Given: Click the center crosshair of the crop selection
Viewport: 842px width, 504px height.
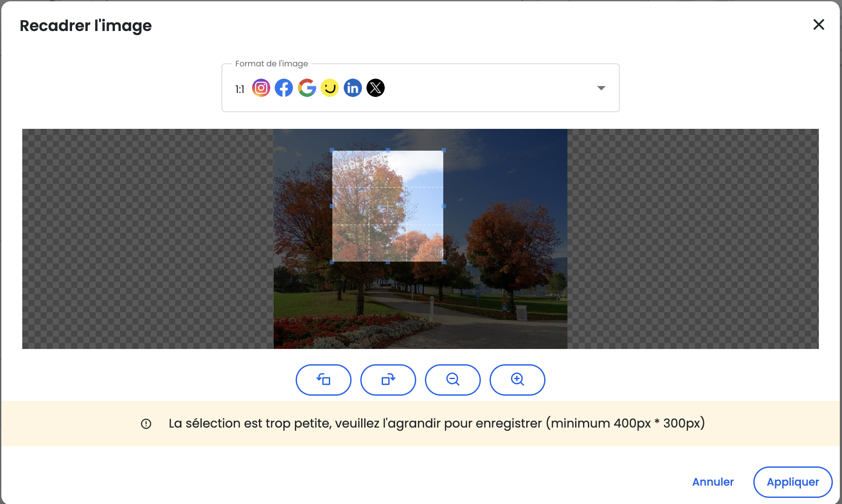Looking at the screenshot, I should tap(388, 206).
